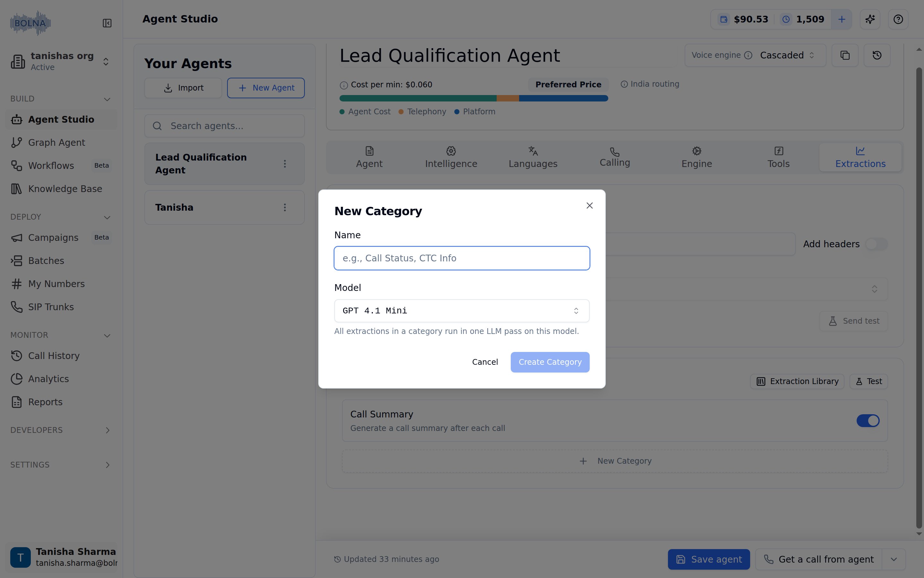Open agent version history icon

tap(877, 56)
